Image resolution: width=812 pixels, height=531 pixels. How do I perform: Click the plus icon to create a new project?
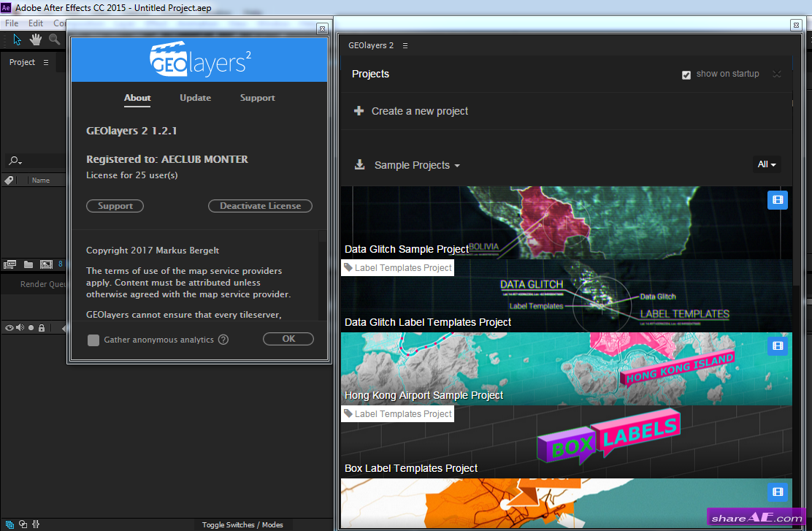(359, 111)
